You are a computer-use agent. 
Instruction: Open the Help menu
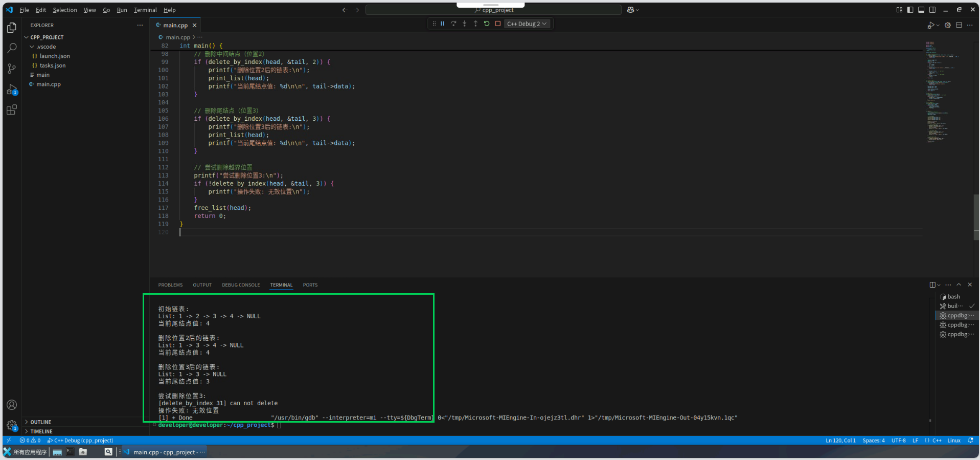[x=170, y=10]
